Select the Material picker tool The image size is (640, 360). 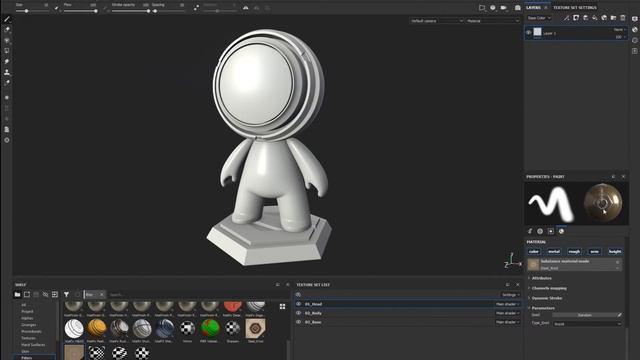point(7,83)
